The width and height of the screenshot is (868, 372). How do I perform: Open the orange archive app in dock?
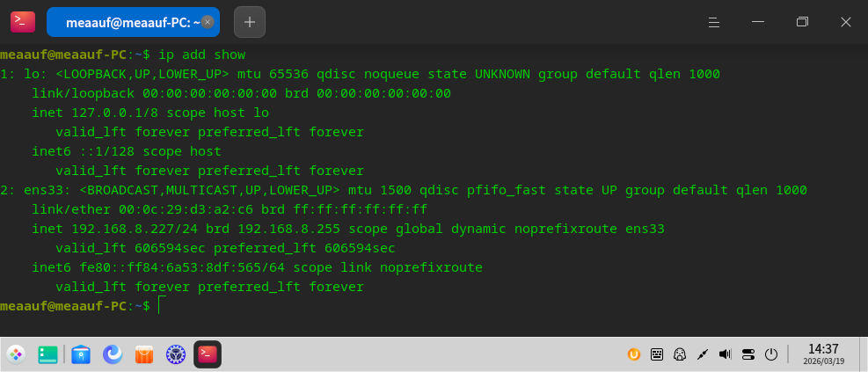pos(144,354)
